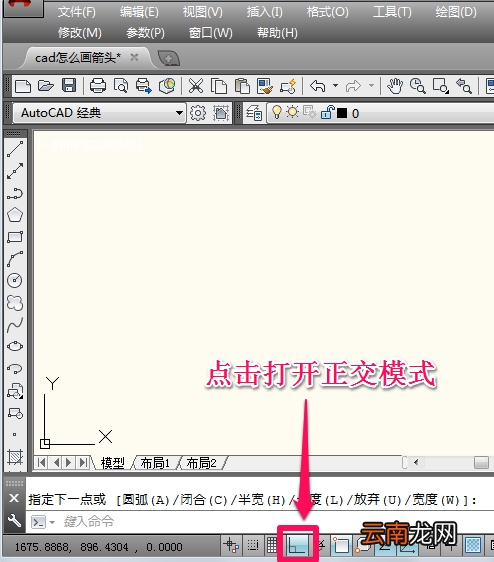Viewport: 494px width, 562px height.
Task: Select the Revision Cloud tool
Action: [15, 303]
